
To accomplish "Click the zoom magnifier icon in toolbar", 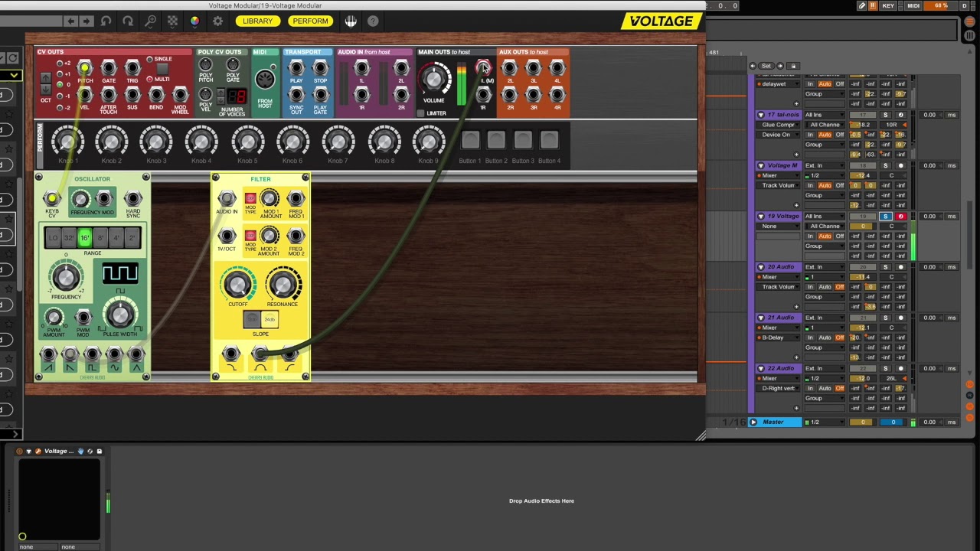I will pos(151,21).
